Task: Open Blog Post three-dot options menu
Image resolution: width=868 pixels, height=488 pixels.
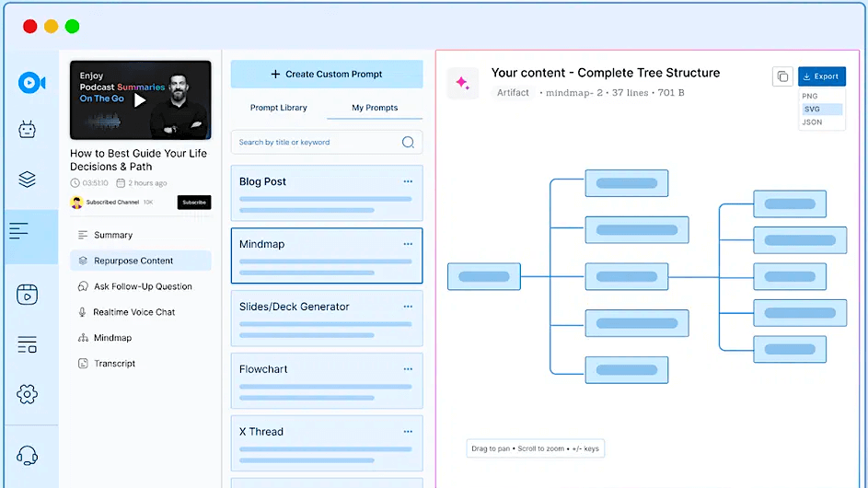Action: 408,181
